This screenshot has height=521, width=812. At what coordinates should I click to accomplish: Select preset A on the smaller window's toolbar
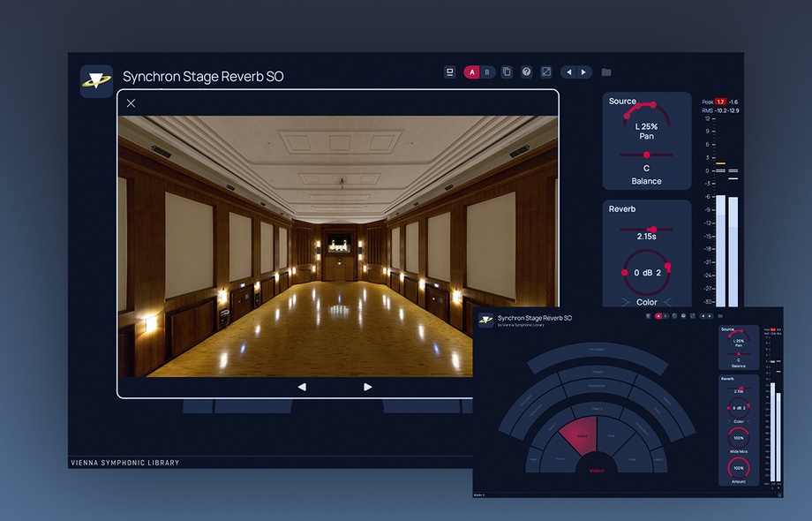[x=658, y=315]
